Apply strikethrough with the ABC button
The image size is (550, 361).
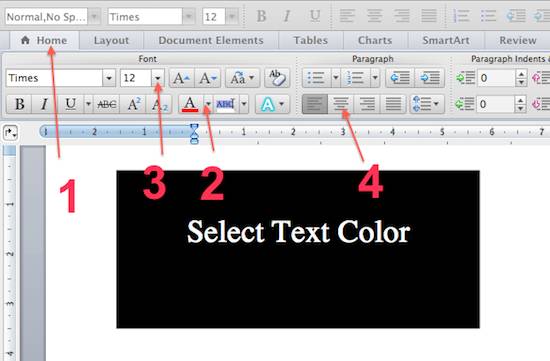pos(107,104)
